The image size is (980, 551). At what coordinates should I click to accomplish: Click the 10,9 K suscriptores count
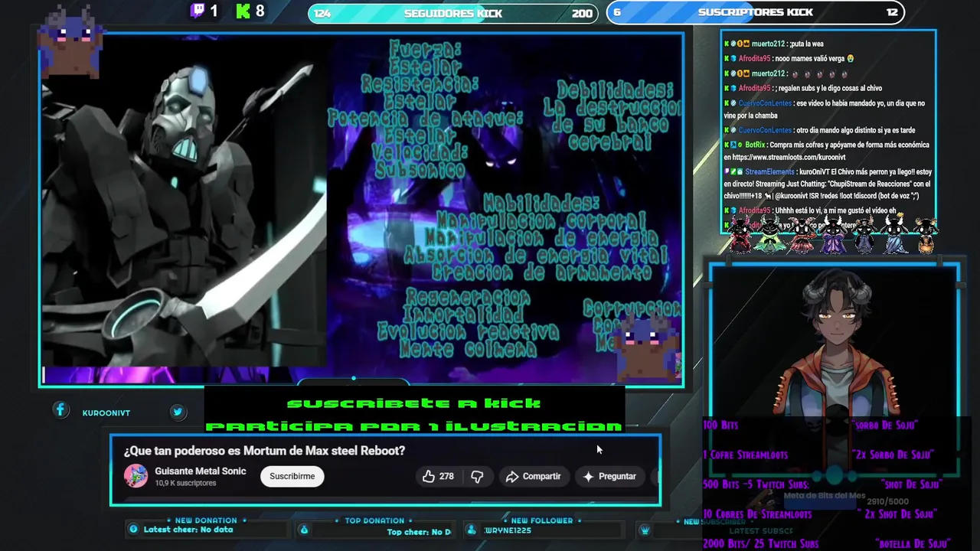click(185, 483)
